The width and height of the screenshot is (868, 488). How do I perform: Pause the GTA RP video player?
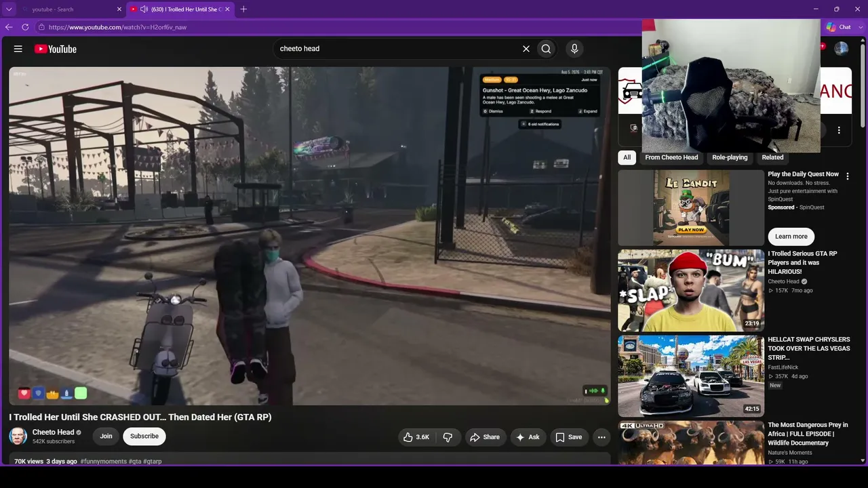[x=309, y=236]
